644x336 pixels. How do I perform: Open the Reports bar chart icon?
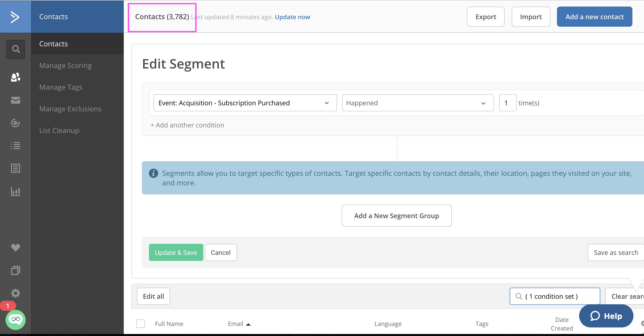coord(16,191)
